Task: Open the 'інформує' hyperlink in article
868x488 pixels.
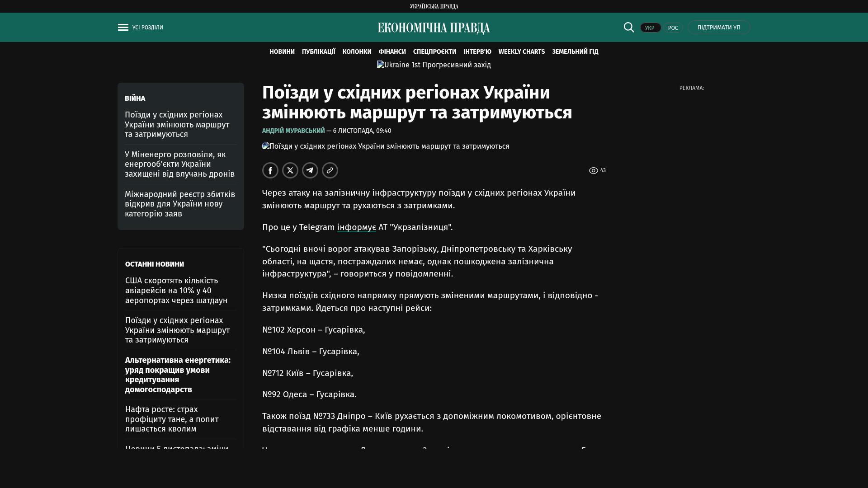Action: click(x=356, y=227)
